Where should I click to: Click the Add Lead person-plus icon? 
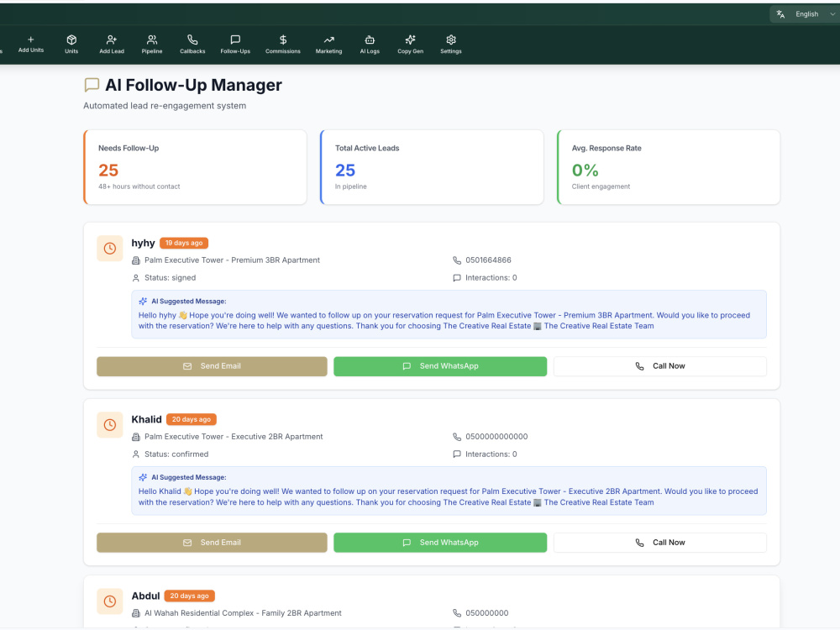[112, 39]
